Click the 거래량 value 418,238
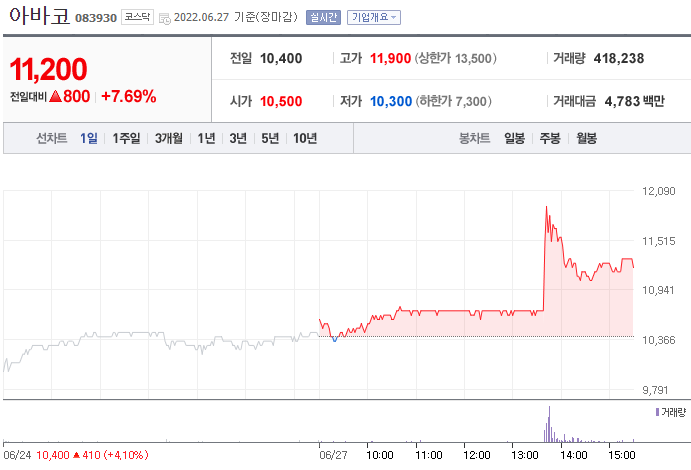 pos(619,58)
